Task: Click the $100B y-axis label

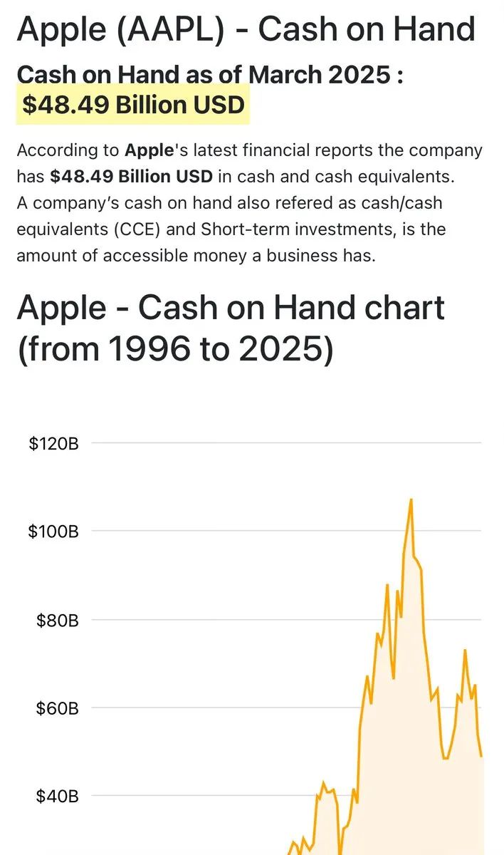Action: [x=53, y=532]
